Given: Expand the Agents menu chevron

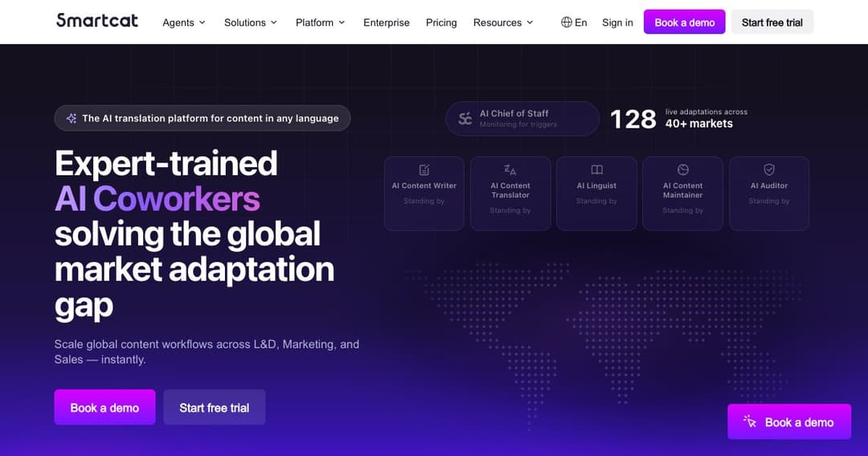Looking at the screenshot, I should click(202, 23).
